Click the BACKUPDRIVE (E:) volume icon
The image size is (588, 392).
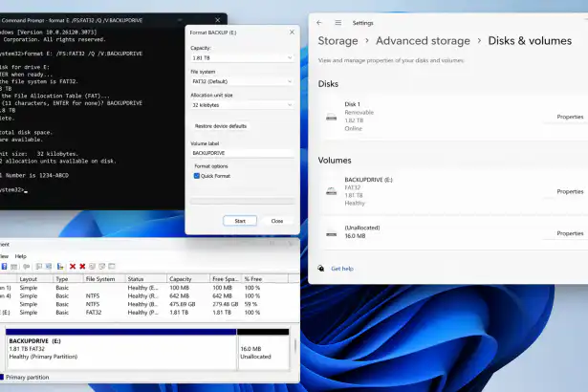click(x=331, y=191)
